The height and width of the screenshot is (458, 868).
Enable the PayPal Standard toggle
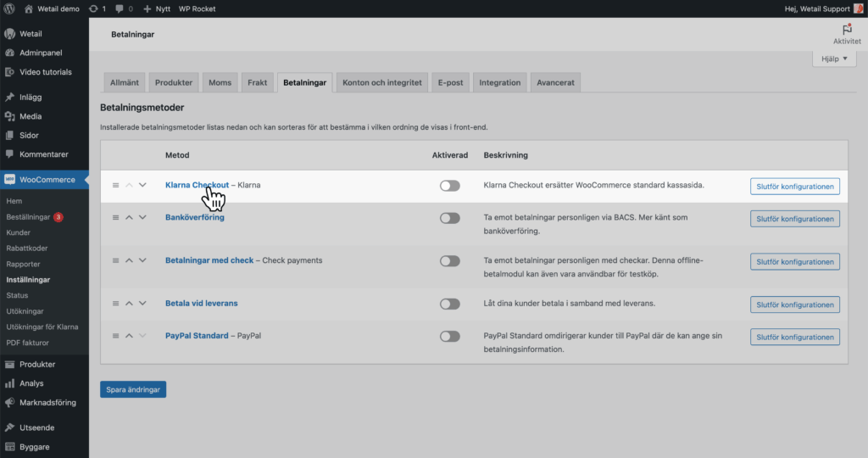pos(449,336)
